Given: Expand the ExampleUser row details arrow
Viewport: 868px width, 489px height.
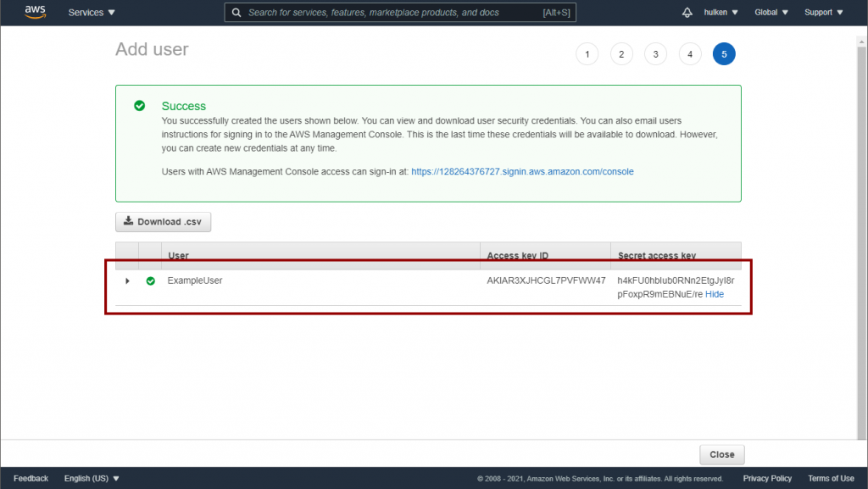Looking at the screenshot, I should point(127,281).
